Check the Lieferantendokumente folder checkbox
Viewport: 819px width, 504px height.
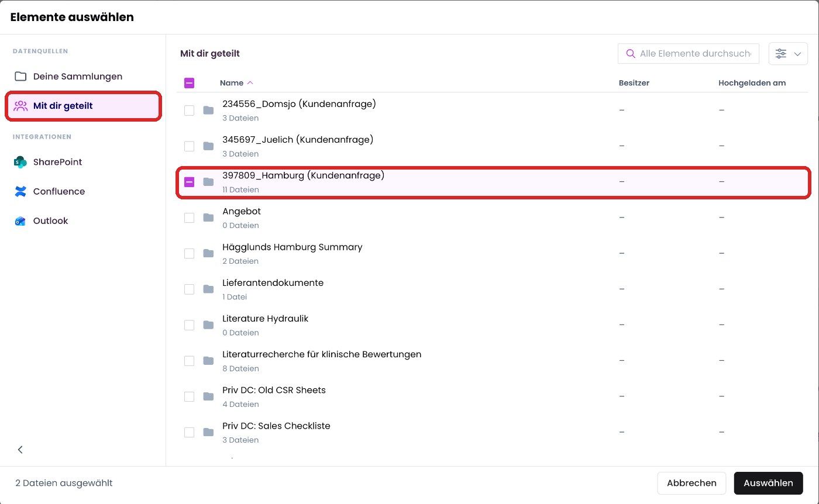click(189, 289)
